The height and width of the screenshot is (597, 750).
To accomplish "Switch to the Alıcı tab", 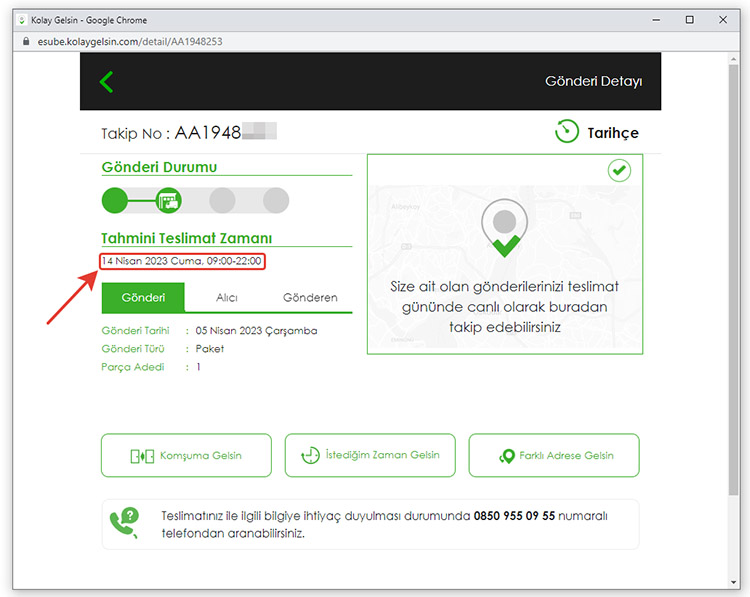I will 227,297.
